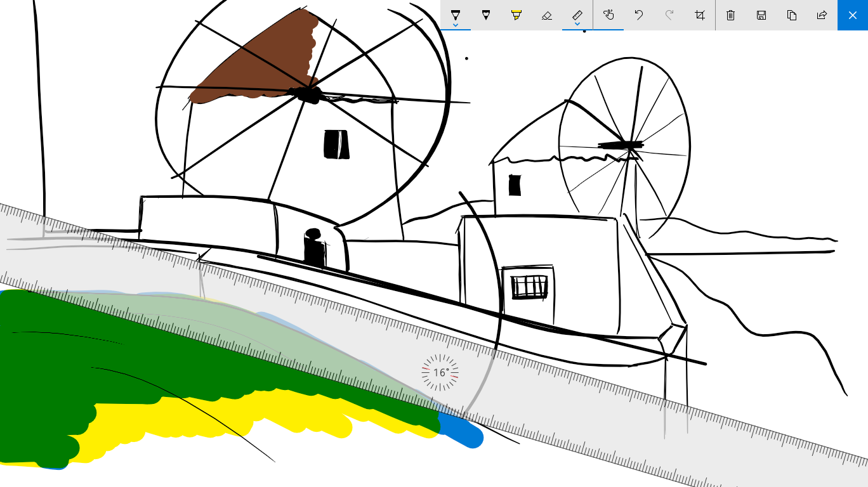Viewport: 868px width, 487px height.
Task: Select the yellow highlighter tool
Action: [516, 15]
